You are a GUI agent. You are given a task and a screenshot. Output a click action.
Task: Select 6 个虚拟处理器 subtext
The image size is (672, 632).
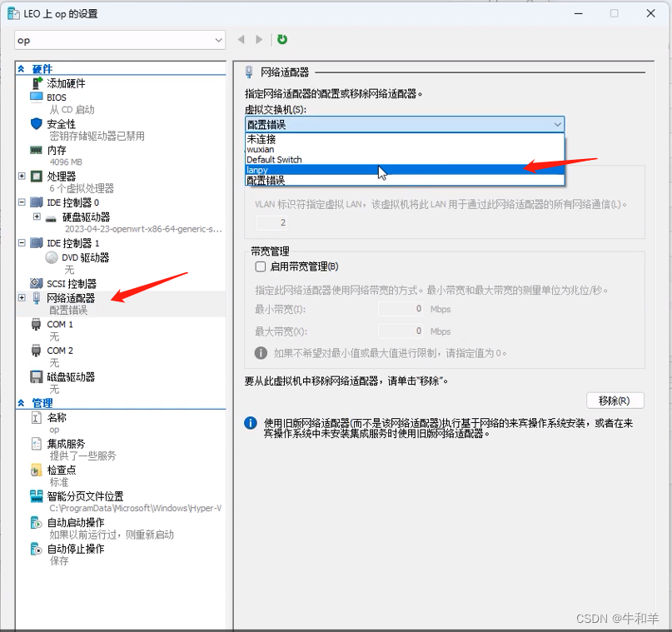click(x=82, y=188)
